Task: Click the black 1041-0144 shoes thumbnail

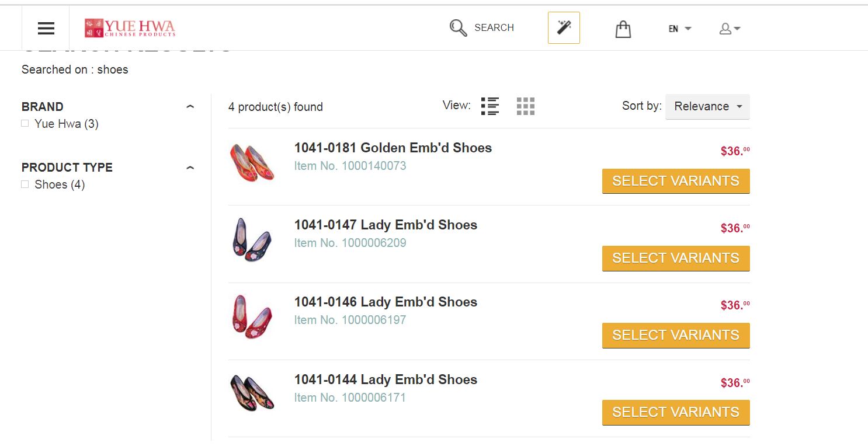Action: [252, 393]
